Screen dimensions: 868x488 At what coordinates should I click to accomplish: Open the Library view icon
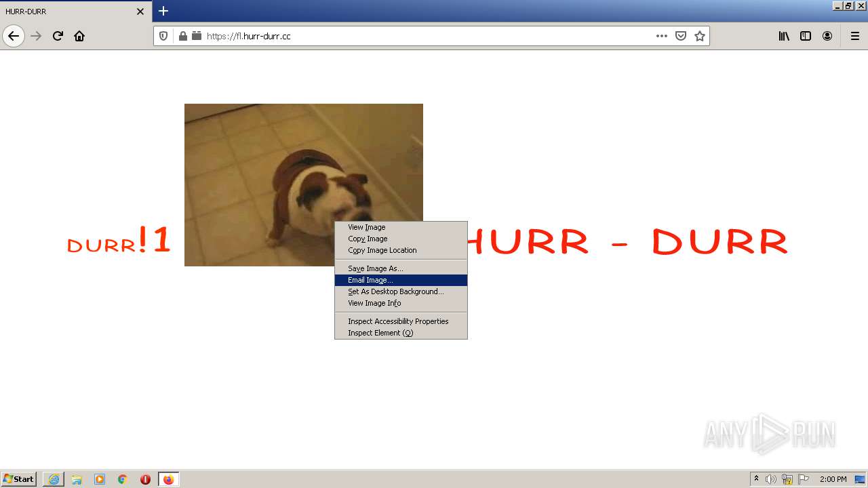click(784, 36)
